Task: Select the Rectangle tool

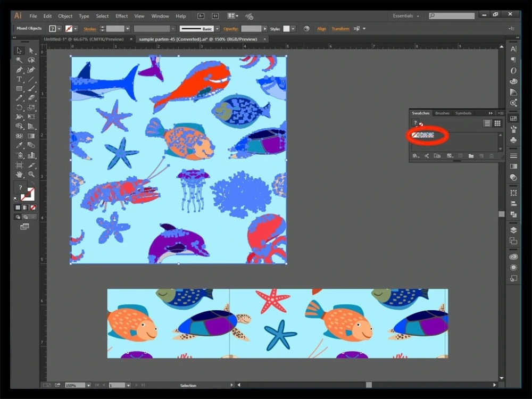Action: coord(19,88)
